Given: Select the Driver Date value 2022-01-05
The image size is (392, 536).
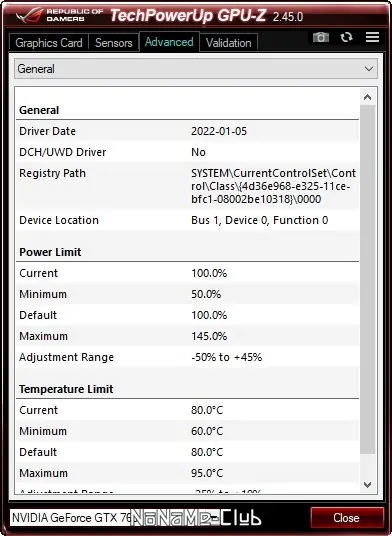Looking at the screenshot, I should pyautogui.click(x=219, y=131).
